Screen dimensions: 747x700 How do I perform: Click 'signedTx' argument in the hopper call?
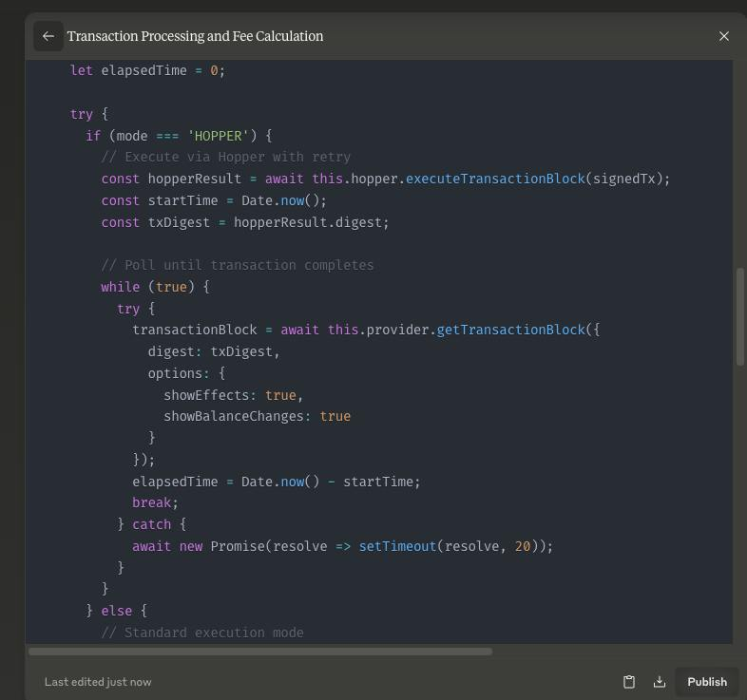(624, 179)
